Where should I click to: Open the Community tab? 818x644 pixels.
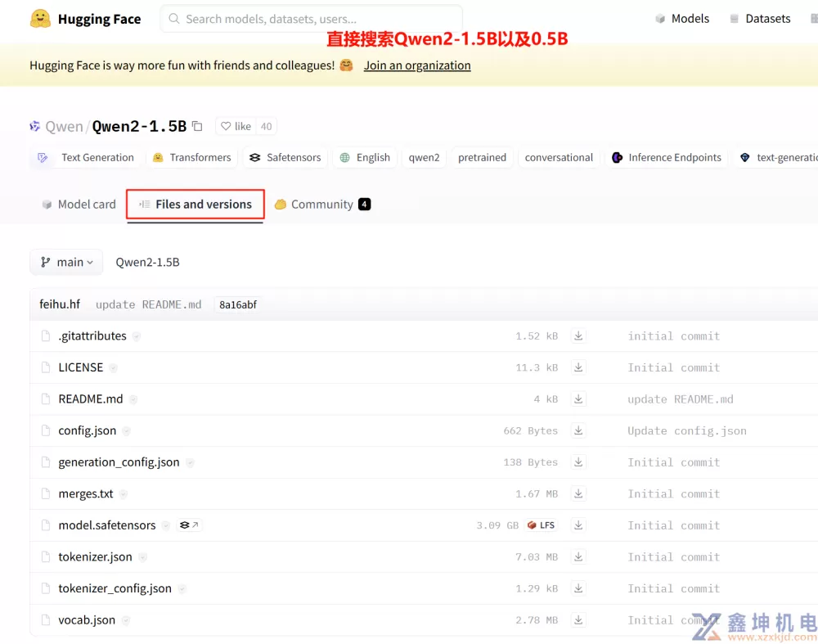click(322, 204)
